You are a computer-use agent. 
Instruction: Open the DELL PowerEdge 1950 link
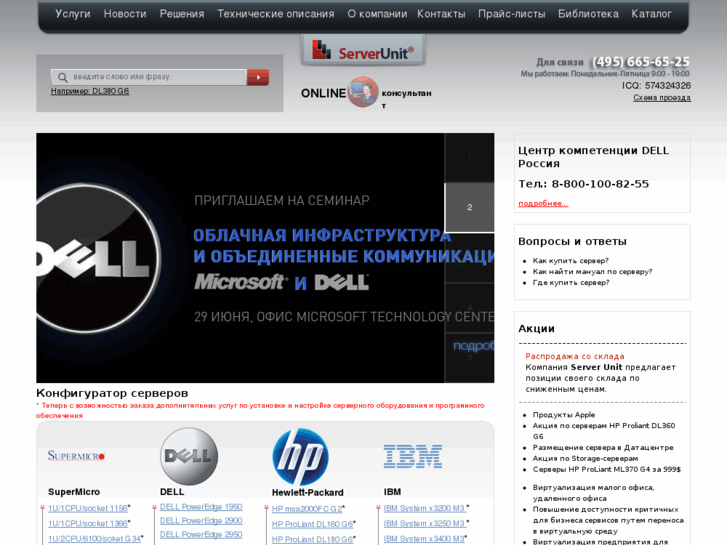(x=201, y=507)
